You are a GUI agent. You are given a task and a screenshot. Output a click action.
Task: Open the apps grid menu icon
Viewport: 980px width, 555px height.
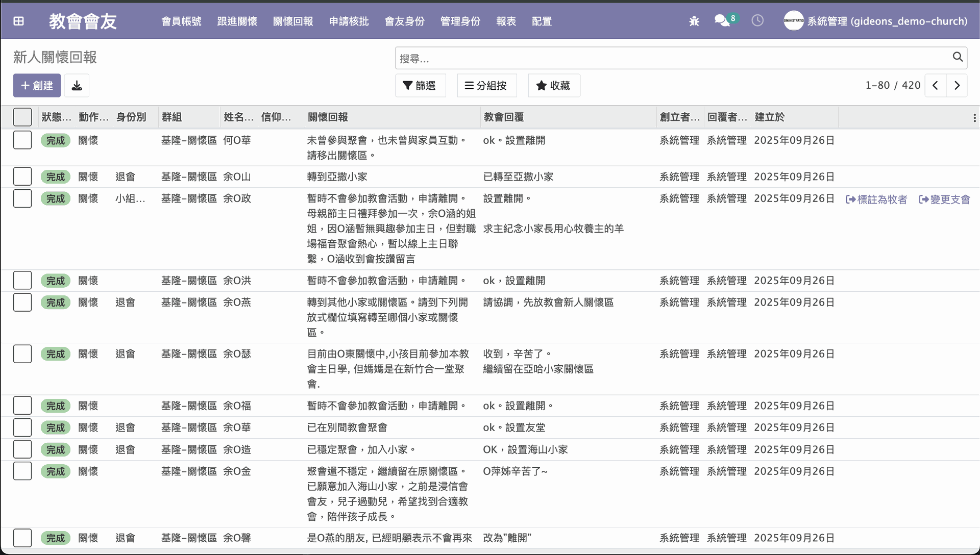[x=18, y=21]
